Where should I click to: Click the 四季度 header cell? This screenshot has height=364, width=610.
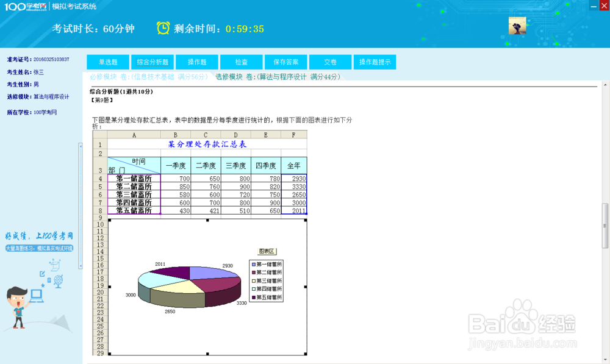pyautogui.click(x=266, y=166)
